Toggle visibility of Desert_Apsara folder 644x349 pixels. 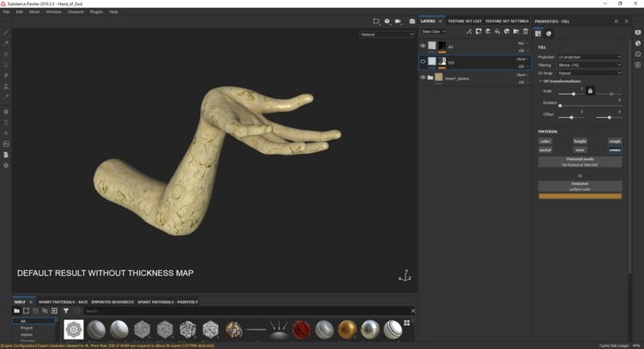point(423,77)
